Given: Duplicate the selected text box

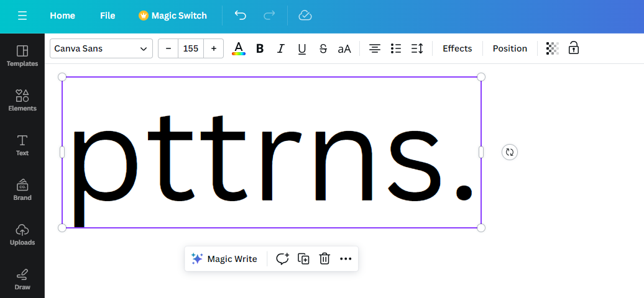Looking at the screenshot, I should 303,259.
